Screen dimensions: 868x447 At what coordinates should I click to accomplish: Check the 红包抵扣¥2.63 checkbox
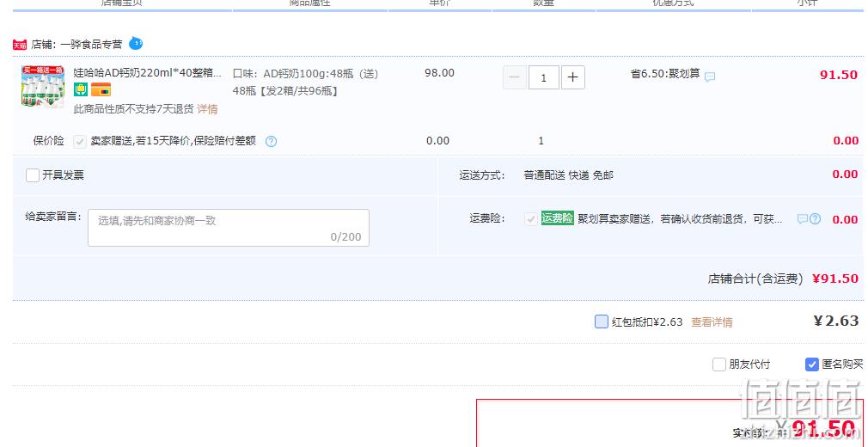click(602, 321)
